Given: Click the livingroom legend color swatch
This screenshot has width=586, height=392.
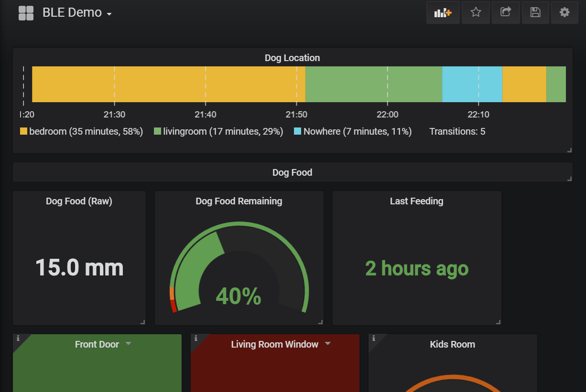Looking at the screenshot, I should click(157, 131).
